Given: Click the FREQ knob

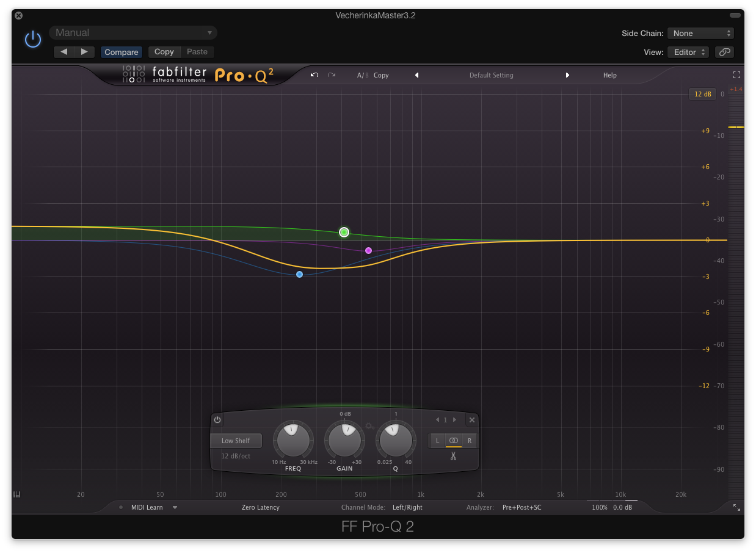Looking at the screenshot, I should pos(293,439).
